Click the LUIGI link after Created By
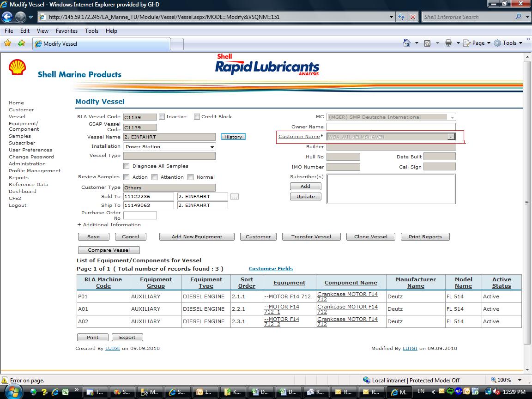 coord(113,349)
